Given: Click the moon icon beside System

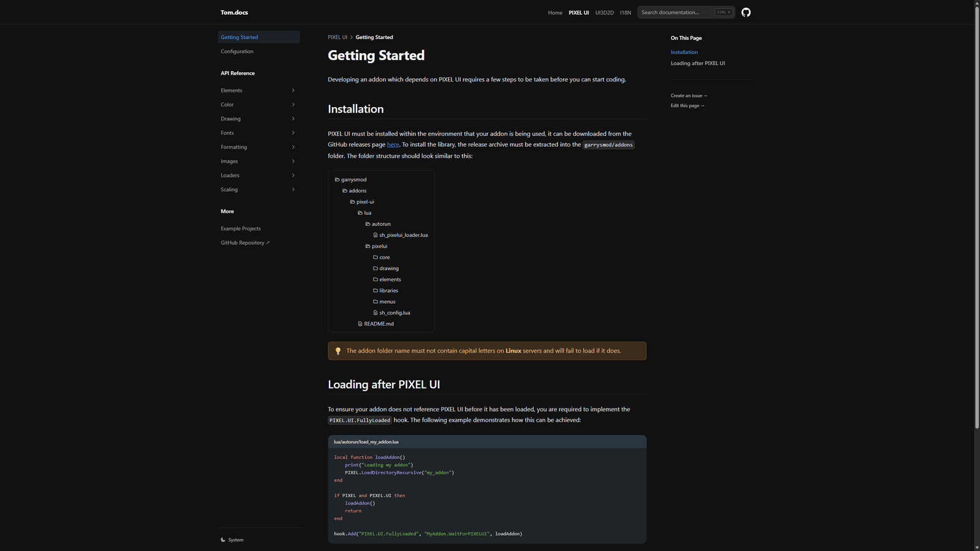Looking at the screenshot, I should point(223,540).
